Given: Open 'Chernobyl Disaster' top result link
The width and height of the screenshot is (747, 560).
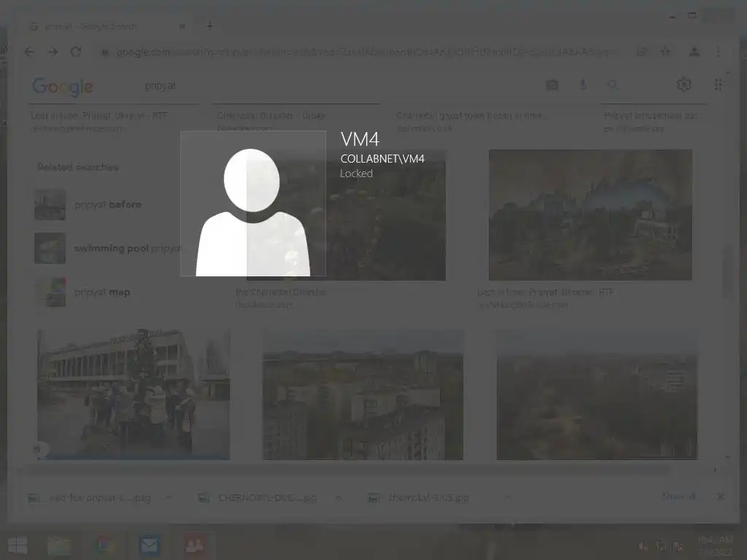Looking at the screenshot, I should [x=271, y=116].
